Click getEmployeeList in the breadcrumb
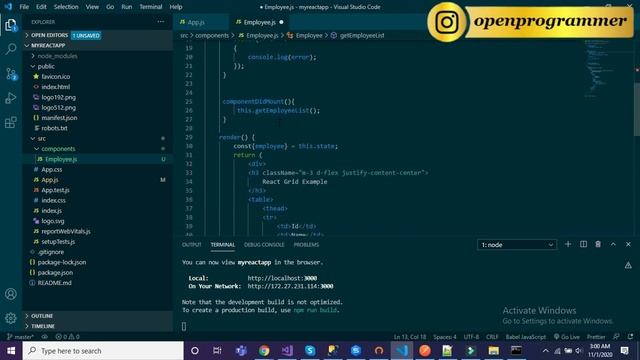This screenshot has height=360, width=640. click(362, 36)
